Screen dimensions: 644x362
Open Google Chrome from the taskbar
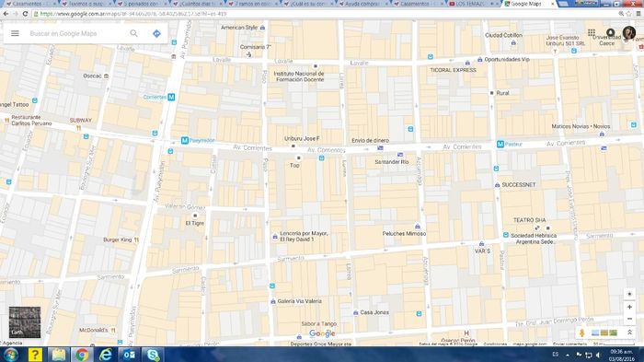82,355
